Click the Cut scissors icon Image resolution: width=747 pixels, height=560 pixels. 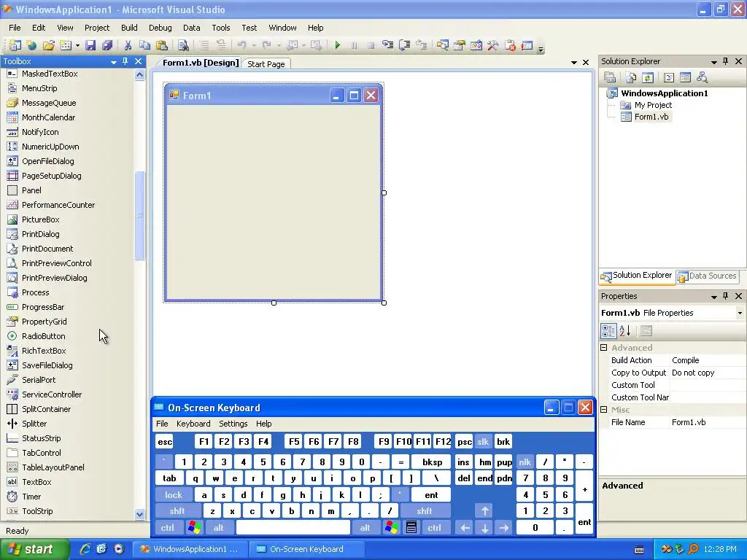click(x=128, y=45)
